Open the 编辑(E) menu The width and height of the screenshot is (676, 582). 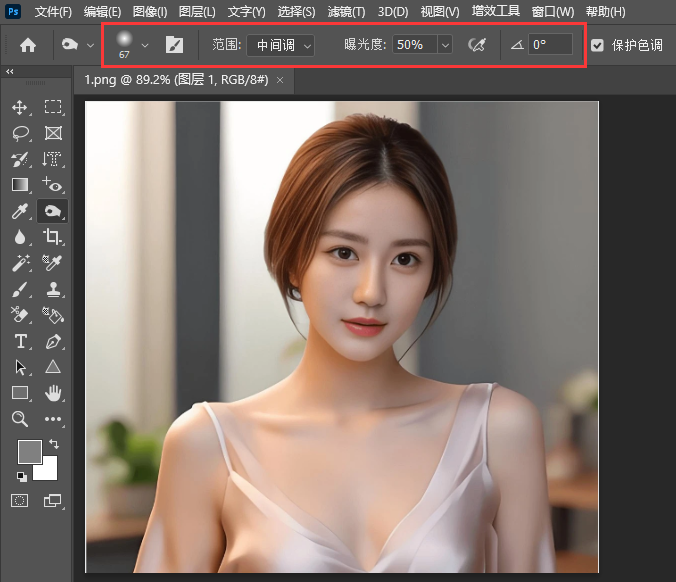pyautogui.click(x=103, y=12)
